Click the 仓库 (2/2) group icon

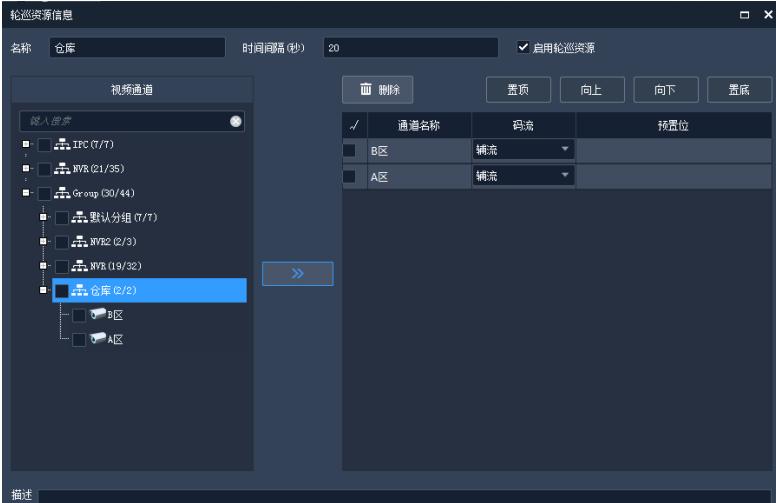80,290
